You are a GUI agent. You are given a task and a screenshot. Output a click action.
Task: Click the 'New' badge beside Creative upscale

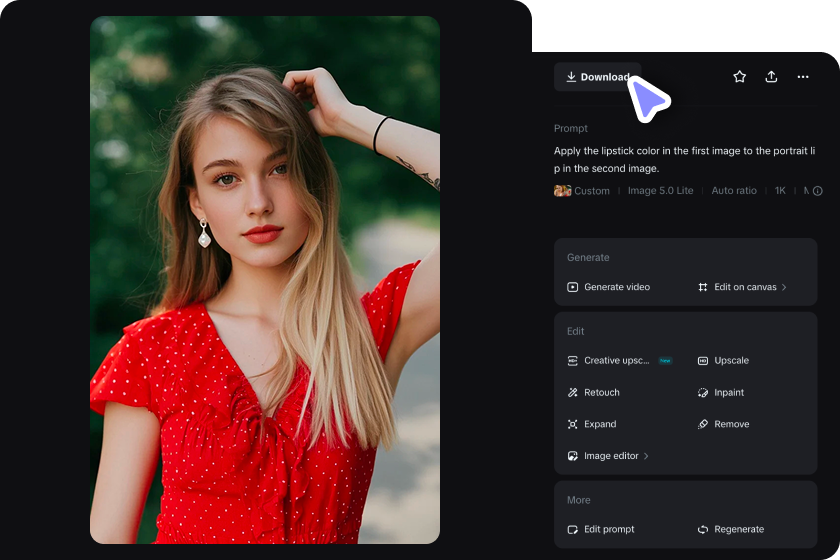(x=665, y=361)
